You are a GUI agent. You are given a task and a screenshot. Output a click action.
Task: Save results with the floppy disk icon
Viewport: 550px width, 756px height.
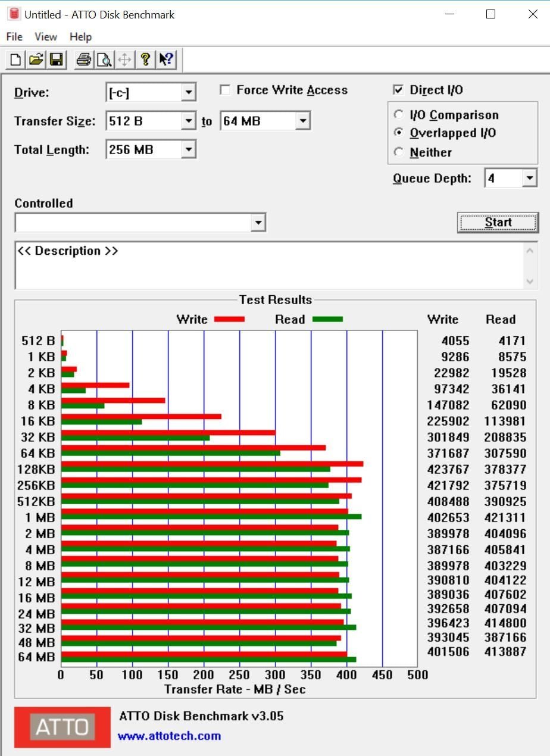(x=57, y=60)
